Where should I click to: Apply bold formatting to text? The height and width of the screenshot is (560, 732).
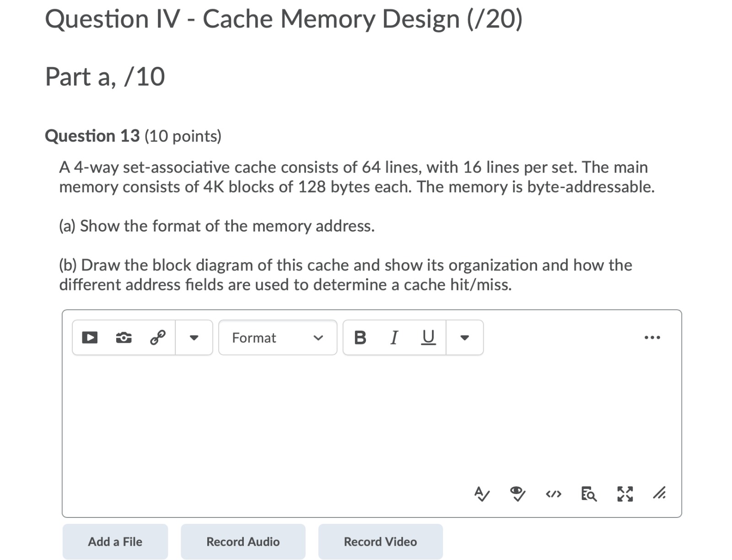tap(361, 338)
